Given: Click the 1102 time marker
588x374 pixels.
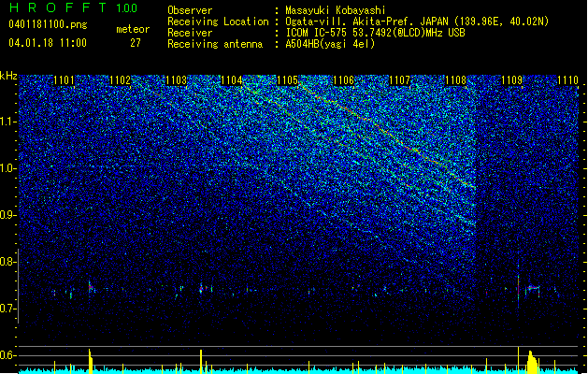Looking at the screenshot, I should point(120,80).
